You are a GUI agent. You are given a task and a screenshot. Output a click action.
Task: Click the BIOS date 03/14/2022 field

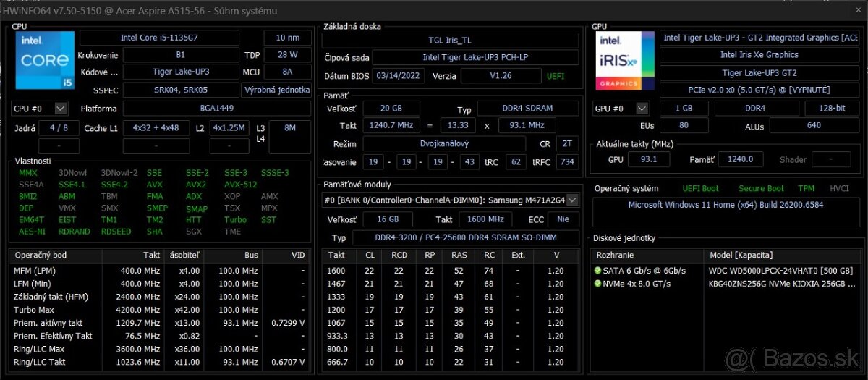[399, 76]
